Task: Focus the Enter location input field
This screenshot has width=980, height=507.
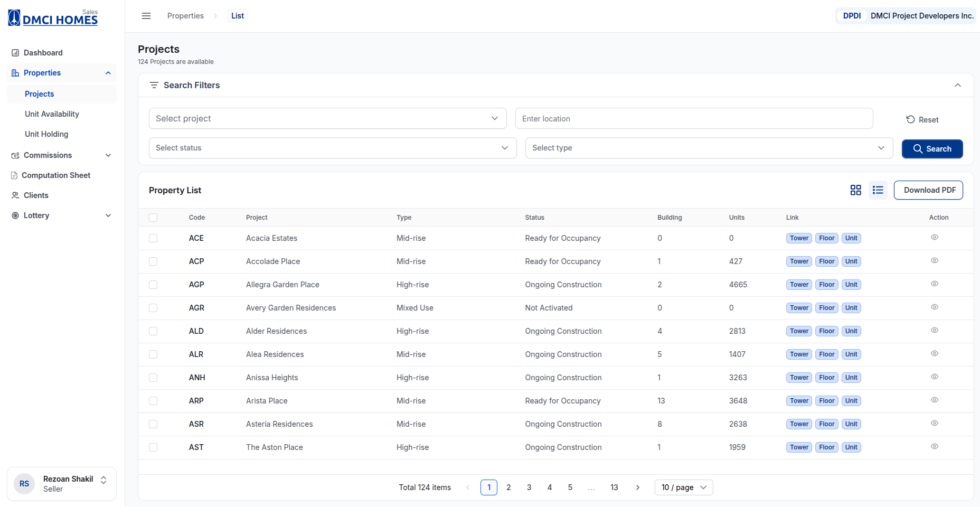Action: (x=694, y=118)
